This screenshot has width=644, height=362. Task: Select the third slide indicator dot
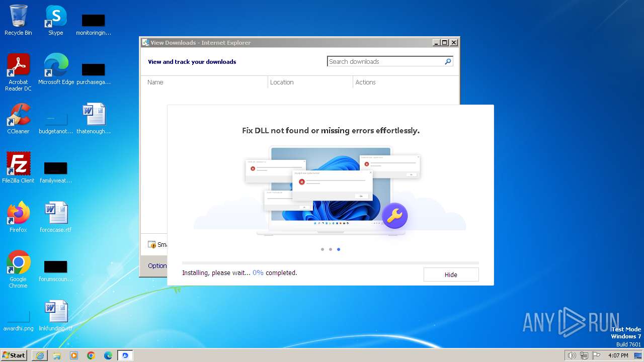click(339, 249)
